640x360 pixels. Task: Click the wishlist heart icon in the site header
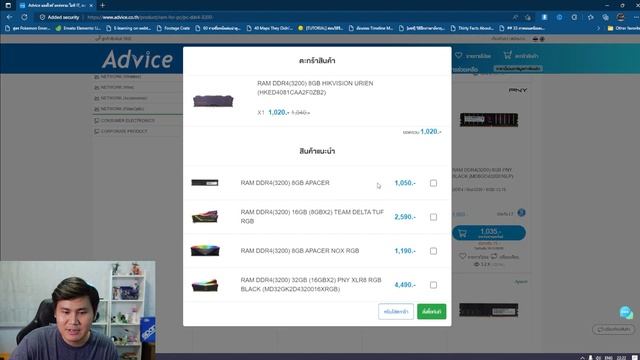point(458,55)
